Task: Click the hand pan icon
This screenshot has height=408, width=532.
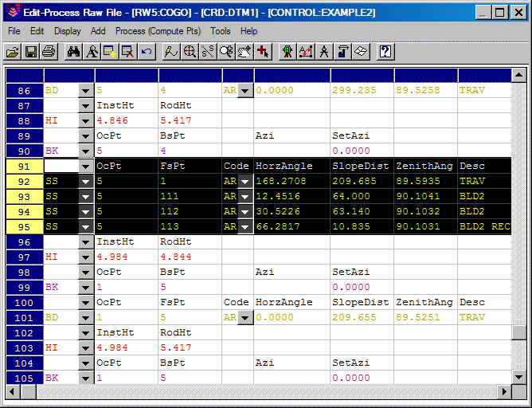Action: 244,52
